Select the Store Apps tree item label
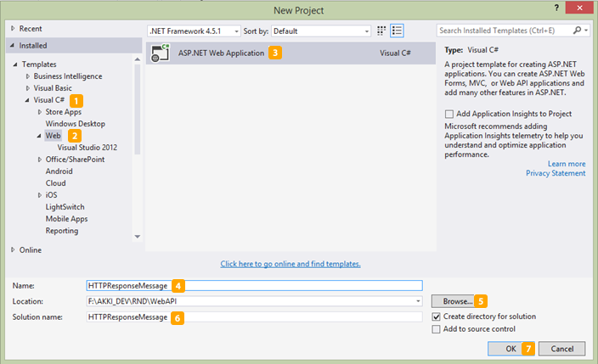The height and width of the screenshot is (364, 598). 64,112
